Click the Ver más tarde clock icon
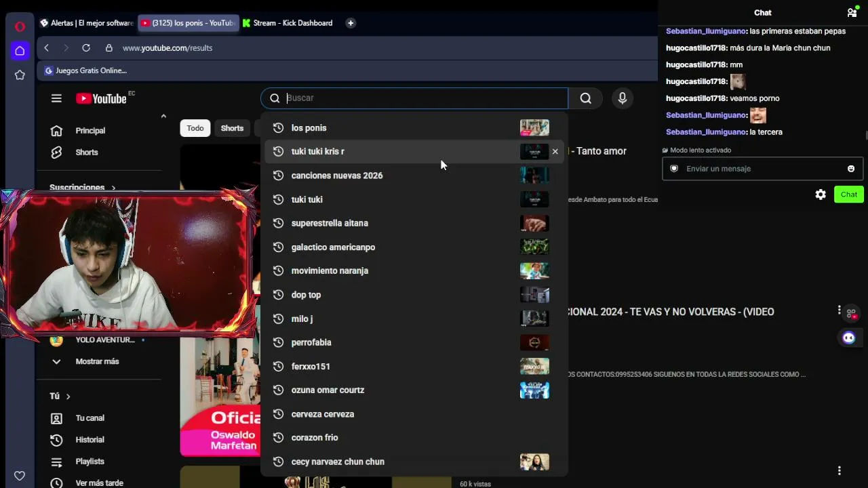868x488 pixels. [56, 483]
